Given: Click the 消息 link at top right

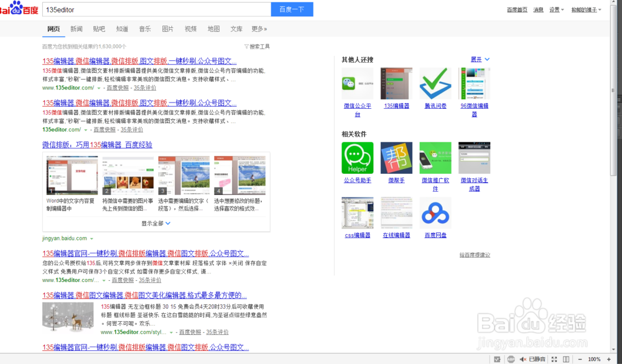Looking at the screenshot, I should (538, 10).
